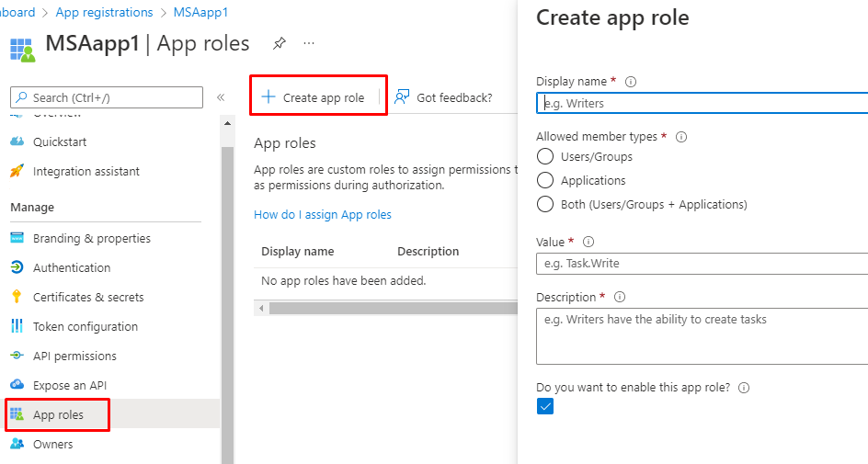Choose Both (Users/Groups + Applications) option
Viewport: 868px width, 464px height.
[545, 205]
